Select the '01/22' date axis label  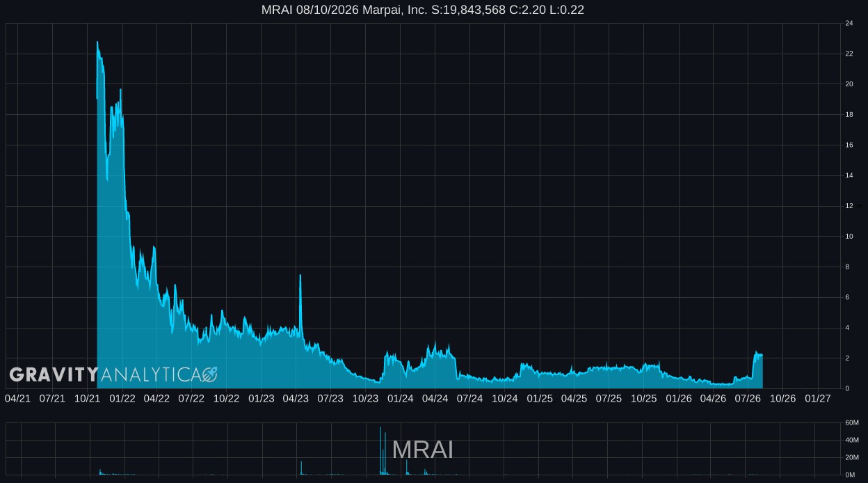(x=122, y=398)
